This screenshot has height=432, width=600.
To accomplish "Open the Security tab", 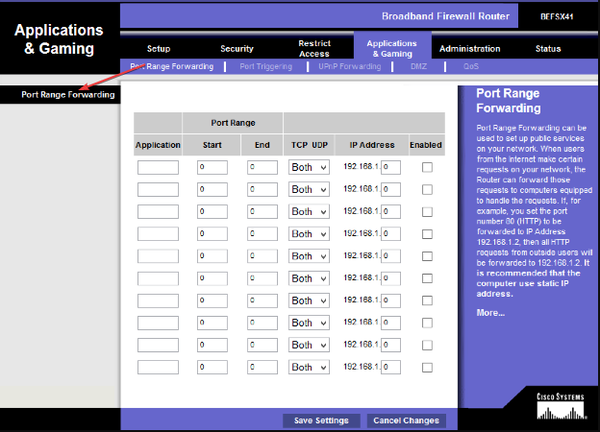I will tap(237, 49).
